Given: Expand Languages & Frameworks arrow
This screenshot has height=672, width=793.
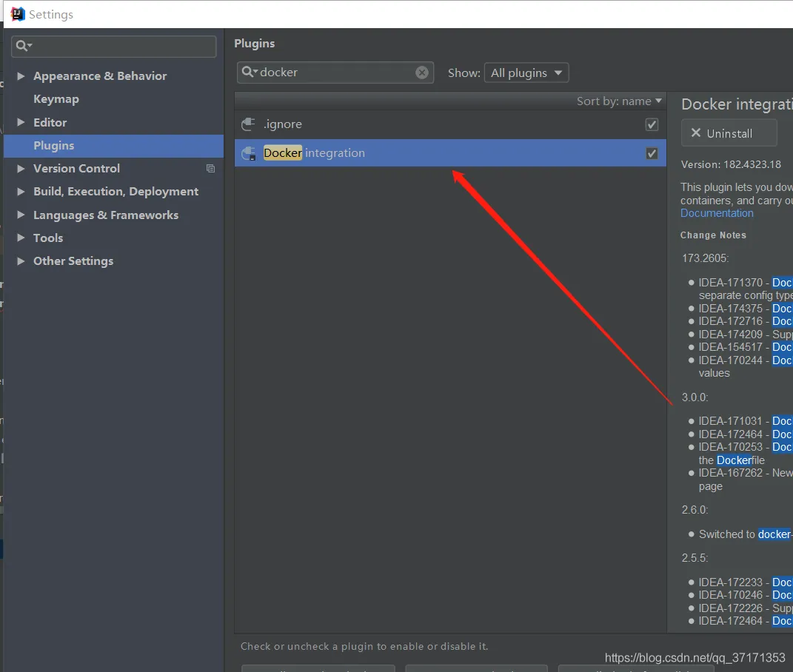Looking at the screenshot, I should 21,215.
